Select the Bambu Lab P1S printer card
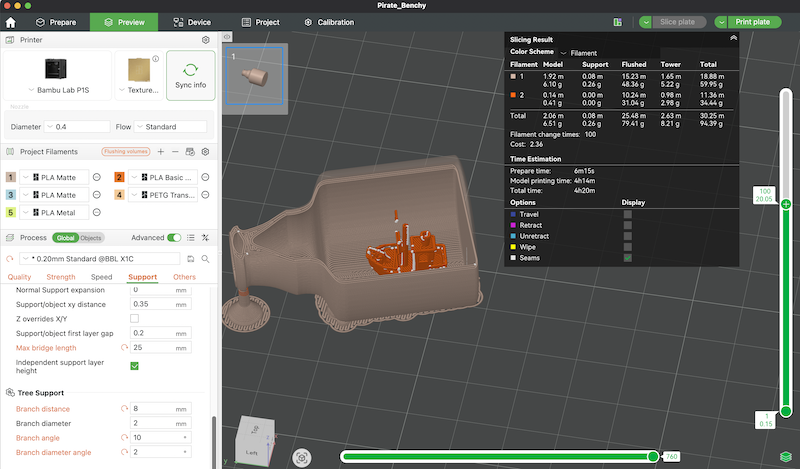This screenshot has width=800, height=469. [x=57, y=75]
